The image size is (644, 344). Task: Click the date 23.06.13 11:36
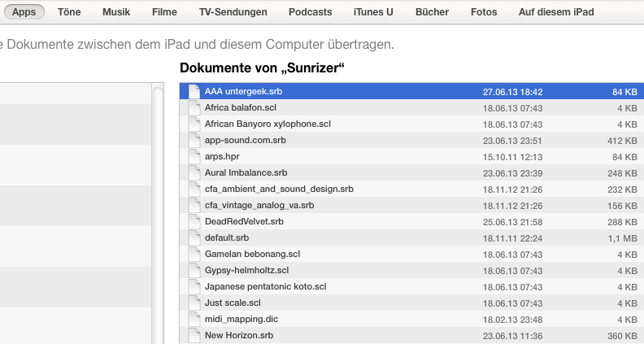pos(512,336)
